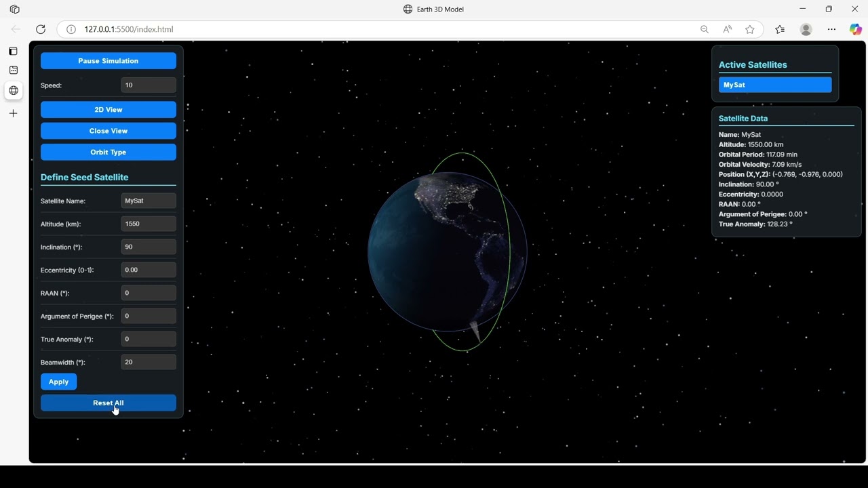Edit the Satellite Name field
The height and width of the screenshot is (488, 868).
coord(149,201)
